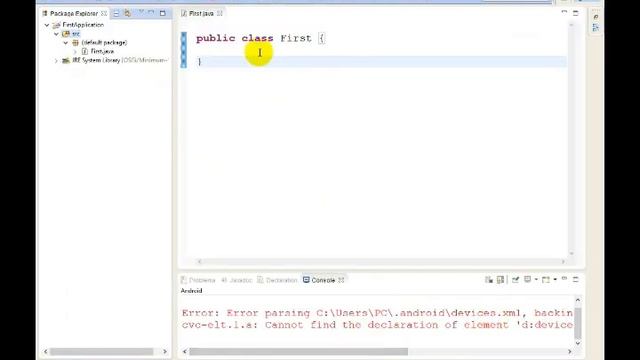This screenshot has height=360, width=640.
Task: Close the Package Explorer tab
Action: pyautogui.click(x=104, y=13)
